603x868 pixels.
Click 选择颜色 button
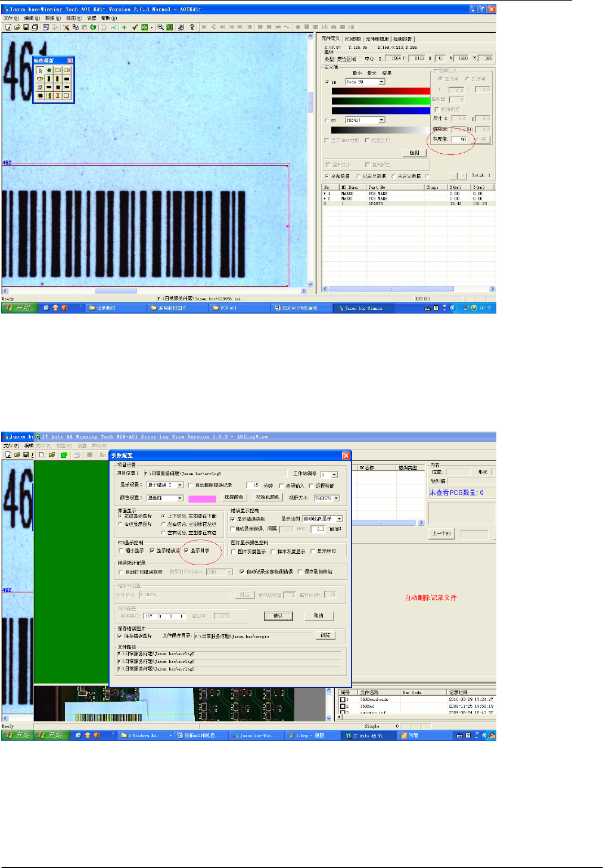click(234, 497)
